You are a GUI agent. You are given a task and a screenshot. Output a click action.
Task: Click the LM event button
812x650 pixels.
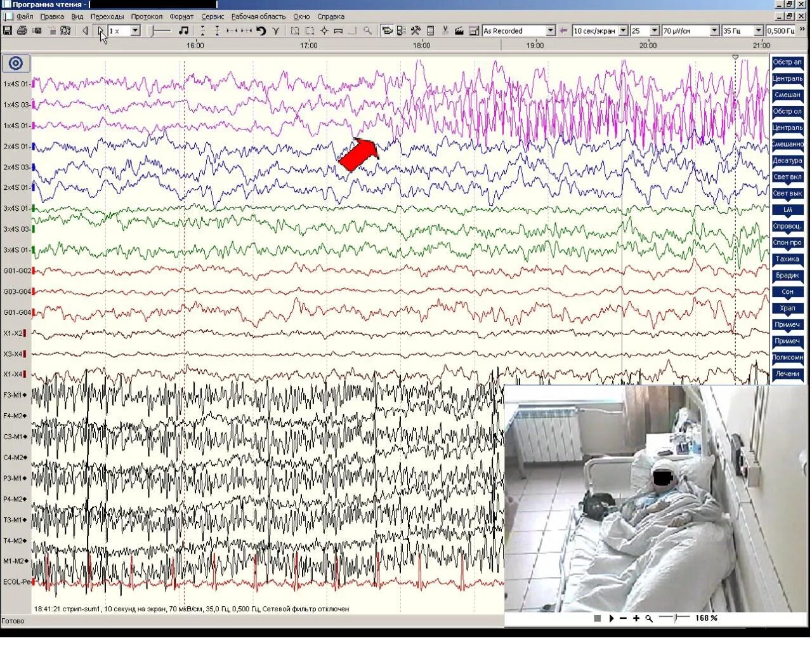point(787,209)
